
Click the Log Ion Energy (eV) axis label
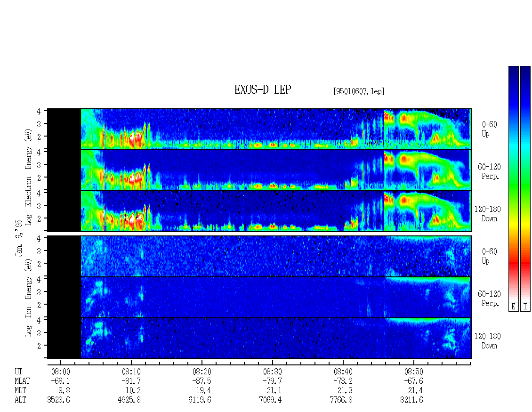point(28,298)
